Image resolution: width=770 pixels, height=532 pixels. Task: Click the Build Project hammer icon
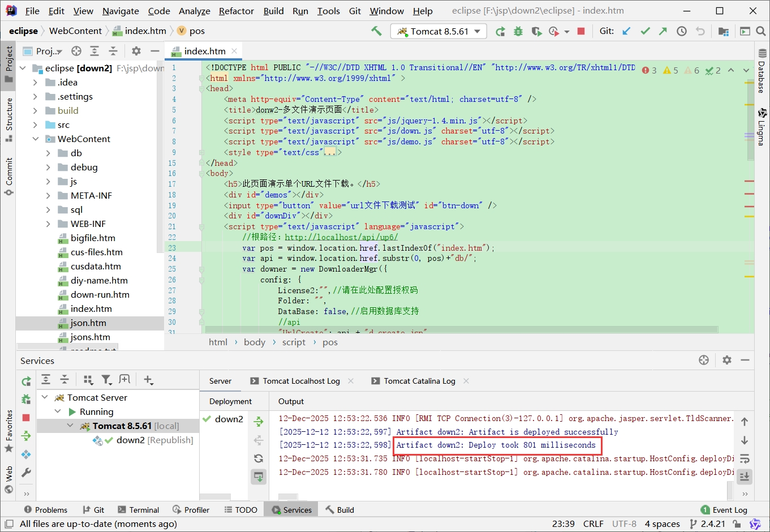point(376,31)
